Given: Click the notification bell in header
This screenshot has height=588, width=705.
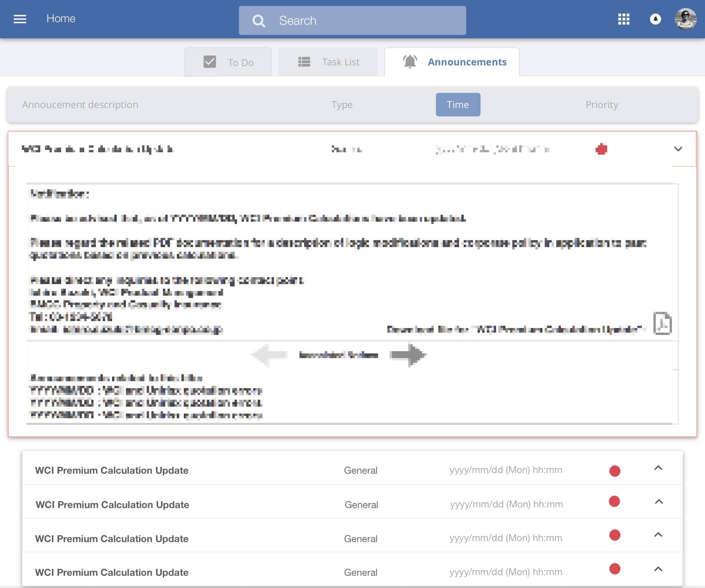Looking at the screenshot, I should [x=655, y=19].
